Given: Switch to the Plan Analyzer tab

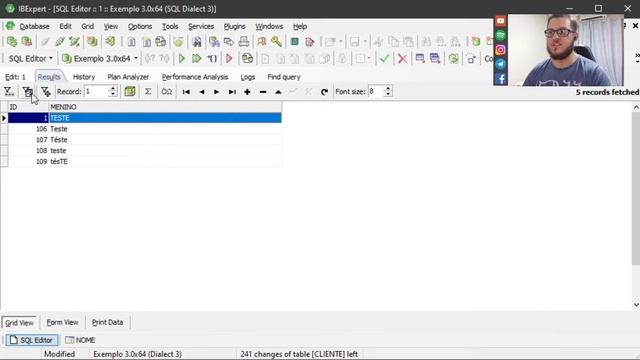Looking at the screenshot, I should [x=128, y=77].
